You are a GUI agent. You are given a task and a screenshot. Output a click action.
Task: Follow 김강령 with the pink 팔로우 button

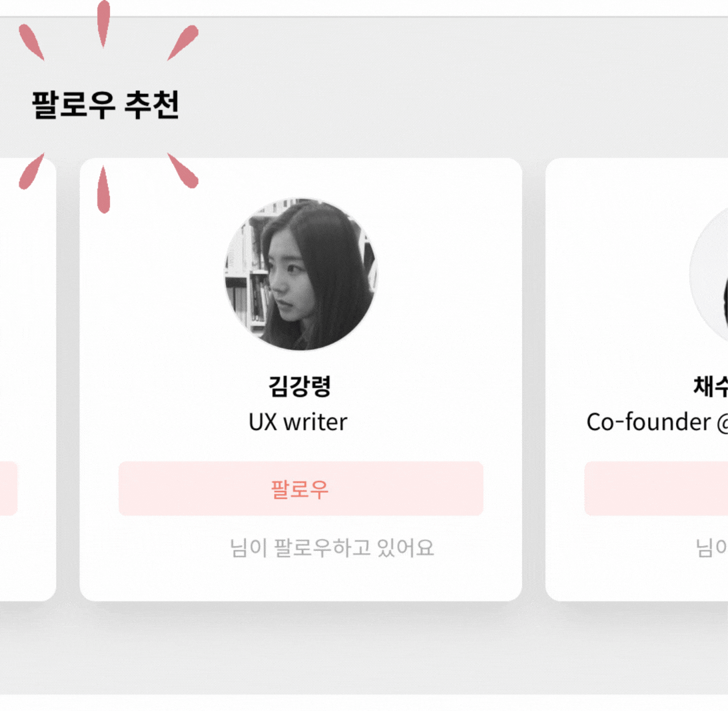click(301, 488)
